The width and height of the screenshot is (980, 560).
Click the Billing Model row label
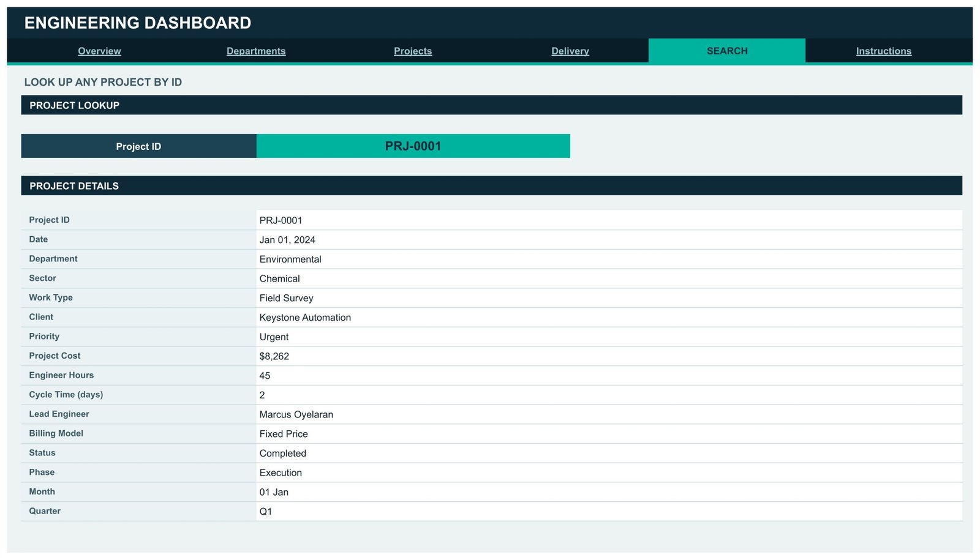point(56,433)
